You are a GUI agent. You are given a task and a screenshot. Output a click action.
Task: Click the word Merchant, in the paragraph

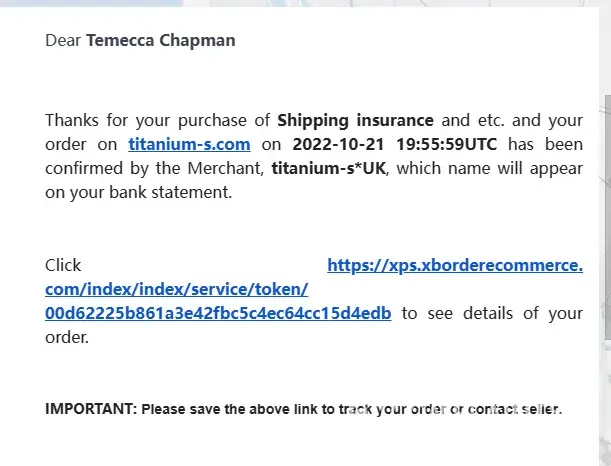[232, 169]
